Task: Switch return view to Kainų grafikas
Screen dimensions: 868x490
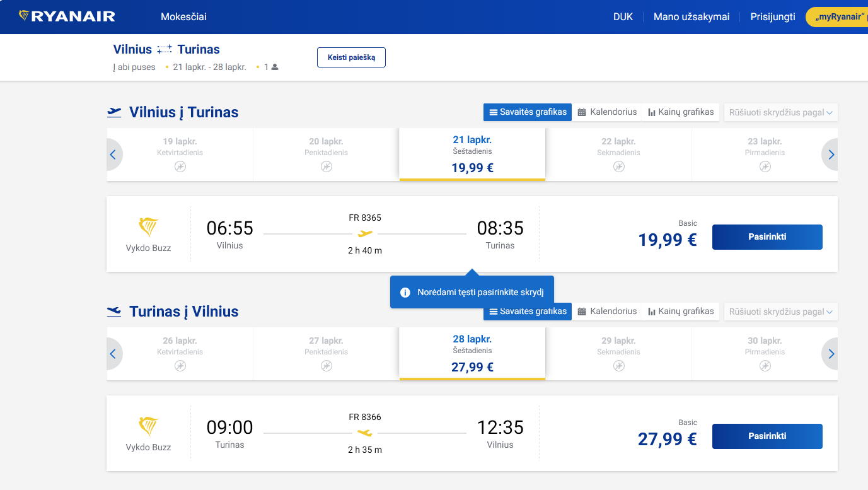Action: pos(681,312)
